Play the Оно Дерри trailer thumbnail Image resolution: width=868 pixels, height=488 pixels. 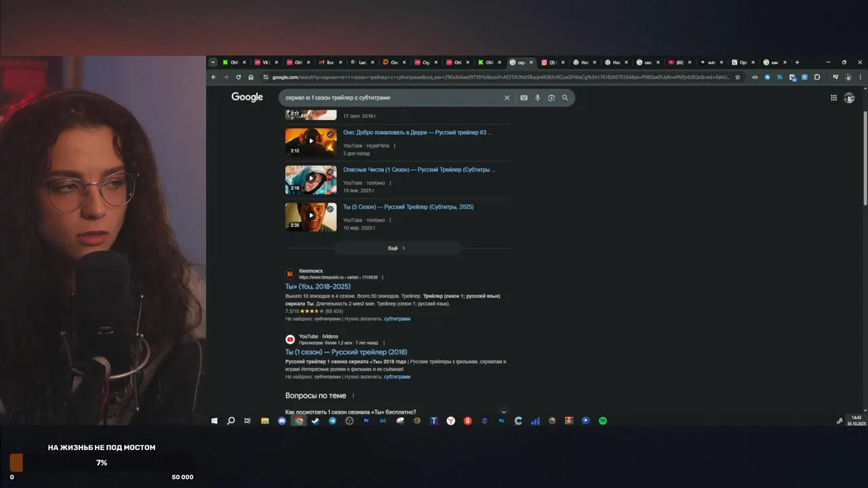coord(311,142)
